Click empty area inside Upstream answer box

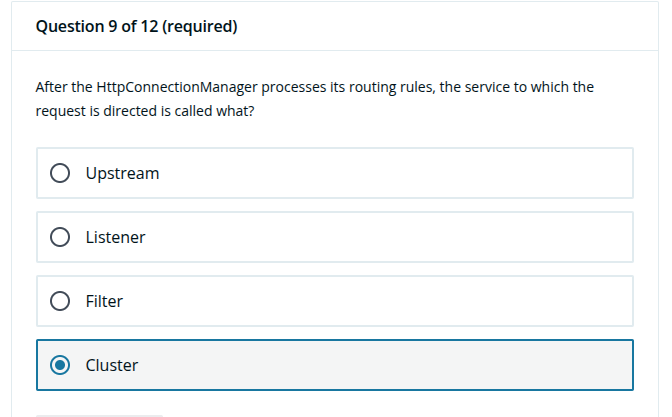[x=386, y=173]
